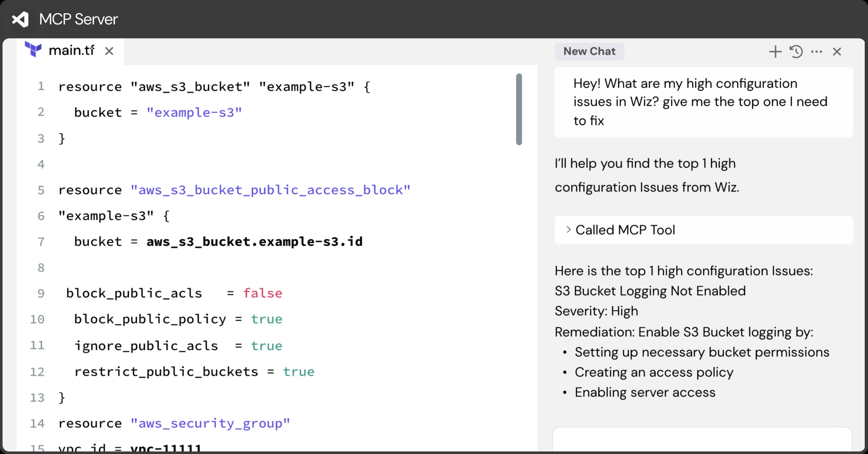
Task: Click true value of restrict_public_buckets
Action: 299,372
